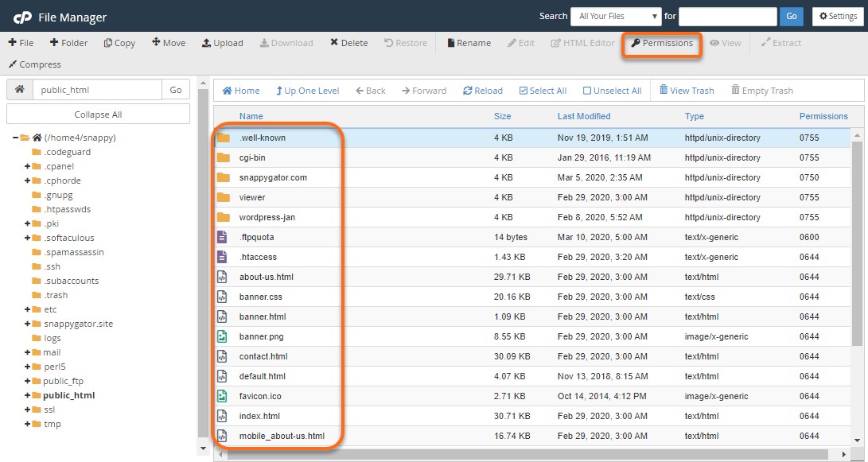This screenshot has width=868, height=462.
Task: Open the Upload dialog
Action: click(x=223, y=43)
